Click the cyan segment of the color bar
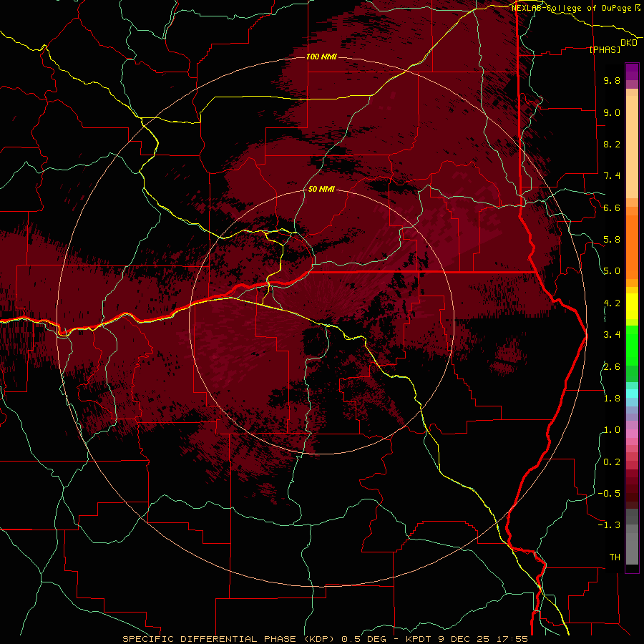Image resolution: width=644 pixels, height=644 pixels. tap(632, 393)
